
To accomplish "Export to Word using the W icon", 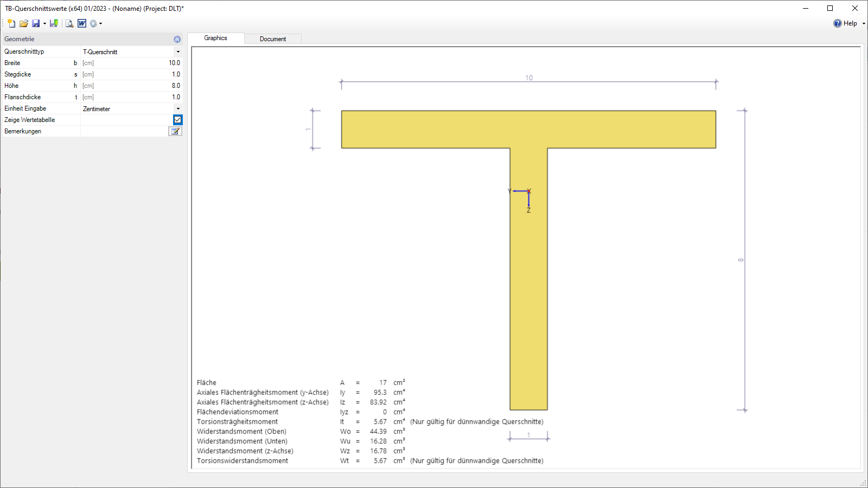I will coord(82,23).
